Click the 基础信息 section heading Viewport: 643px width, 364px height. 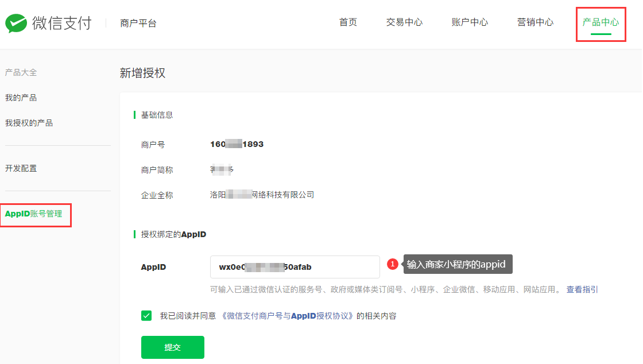(x=157, y=115)
